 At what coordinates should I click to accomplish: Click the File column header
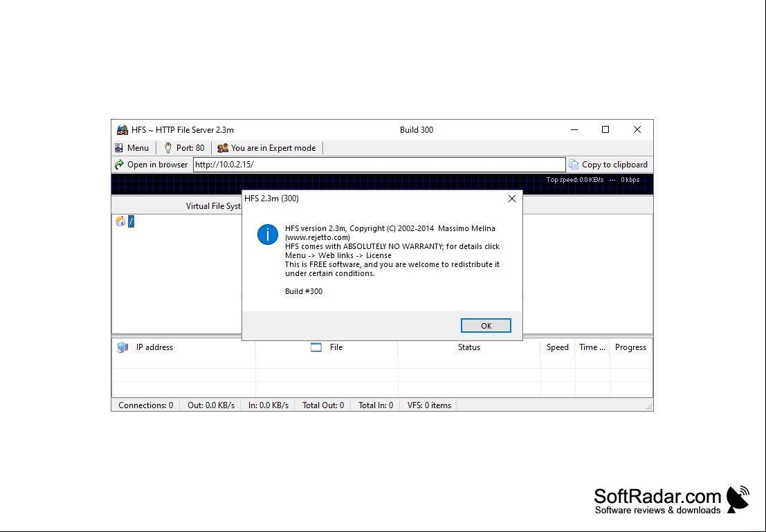(x=327, y=347)
